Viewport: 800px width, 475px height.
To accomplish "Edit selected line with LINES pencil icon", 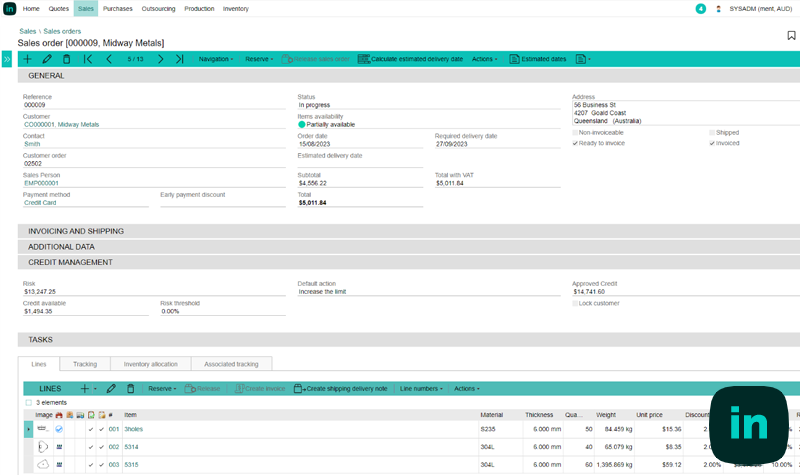I will tap(111, 389).
